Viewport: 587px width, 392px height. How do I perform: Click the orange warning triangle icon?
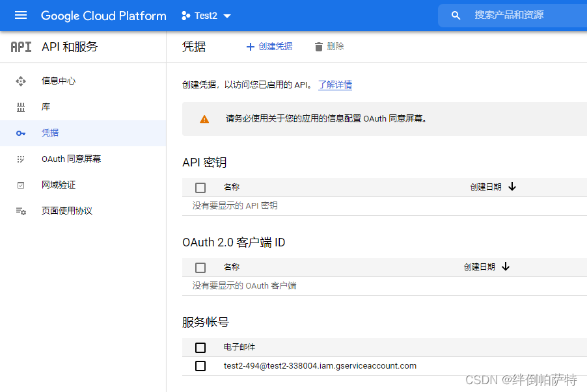point(204,119)
